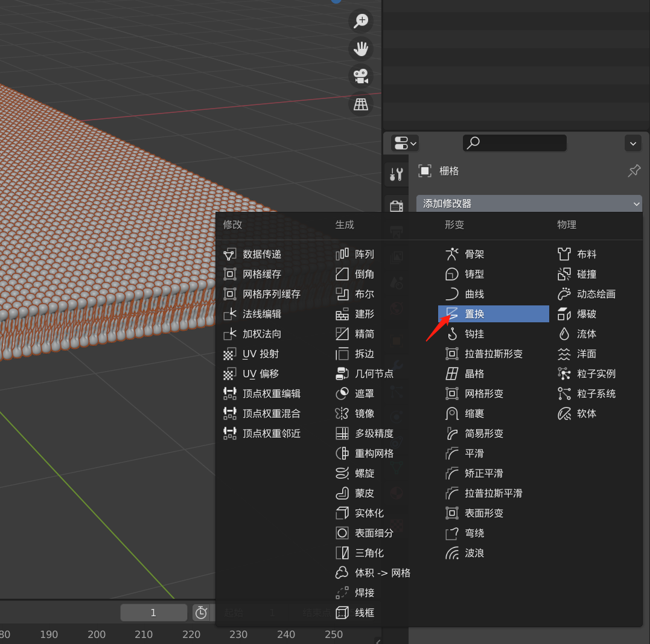Open the properties options chevron dropdown

tap(632, 144)
